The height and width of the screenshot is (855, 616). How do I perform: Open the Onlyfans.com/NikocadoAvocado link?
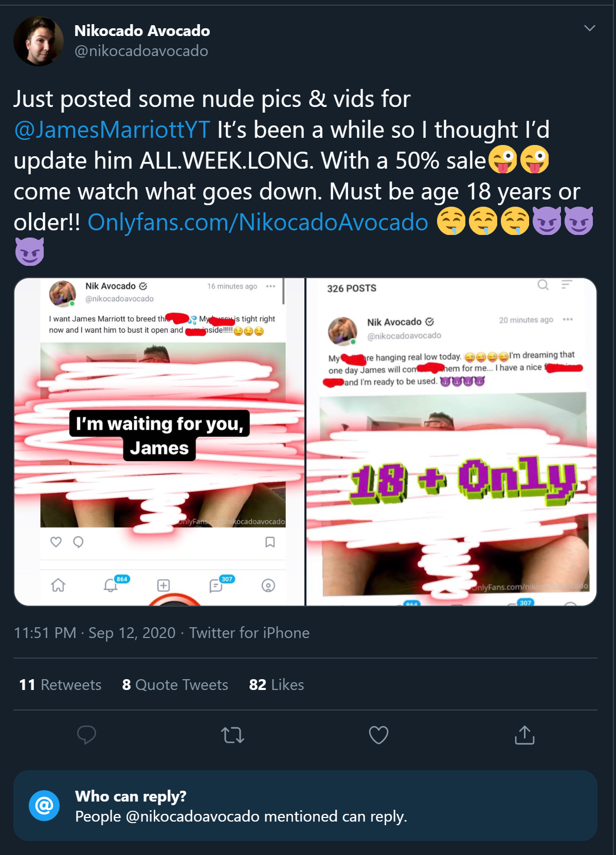click(258, 223)
